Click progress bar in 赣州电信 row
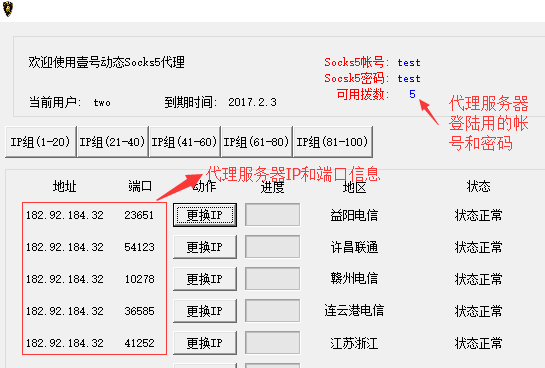Viewport: 545px width, 368px height. 272,279
